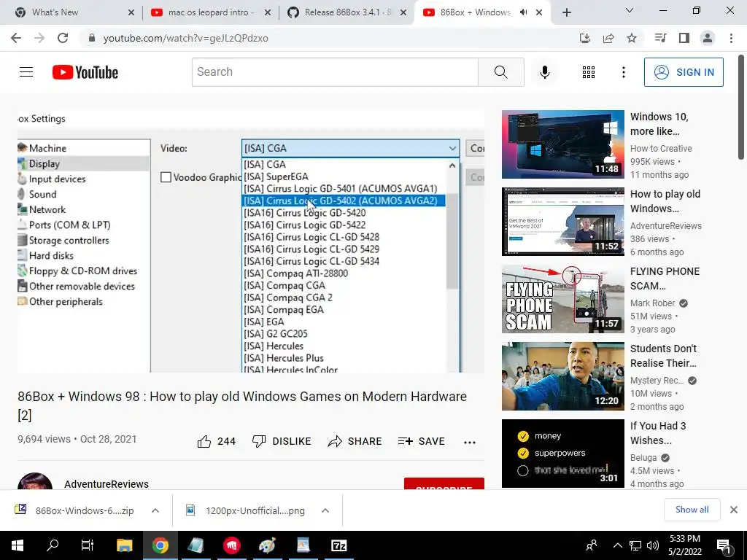Open Paint from taskbar
This screenshot has height=560, width=747.
point(267,545)
